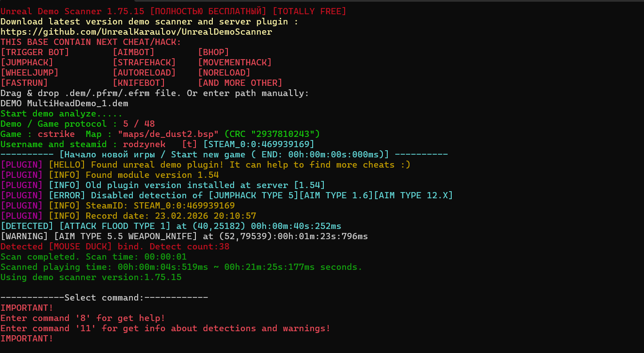Click the Scan completed status line
This screenshot has height=353, width=644.
pos(93,257)
